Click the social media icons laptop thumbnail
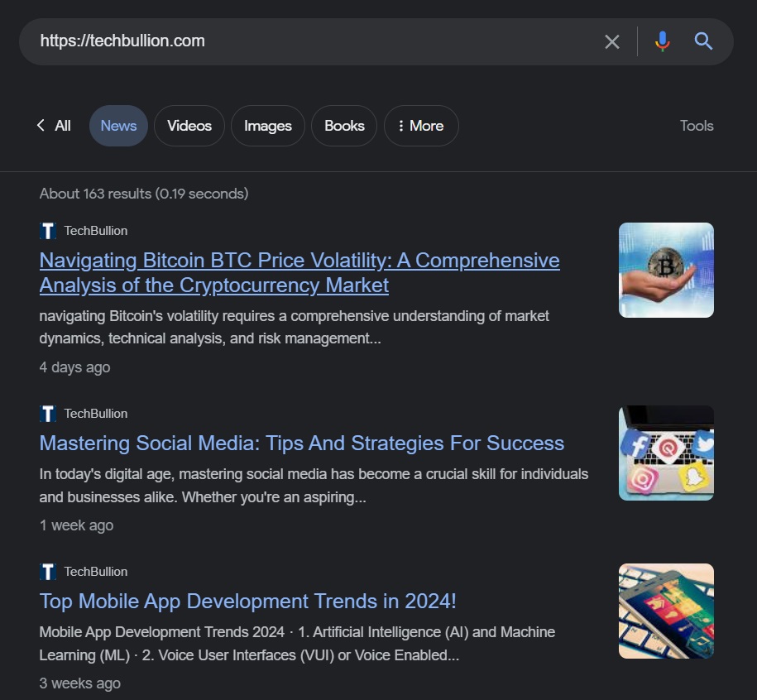Image resolution: width=757 pixels, height=700 pixels. point(666,453)
